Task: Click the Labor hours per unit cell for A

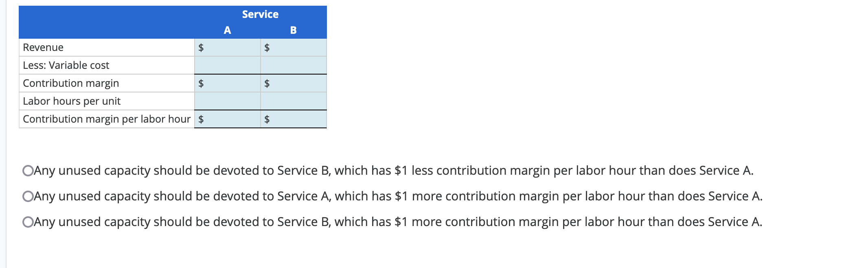Action: 228,101
